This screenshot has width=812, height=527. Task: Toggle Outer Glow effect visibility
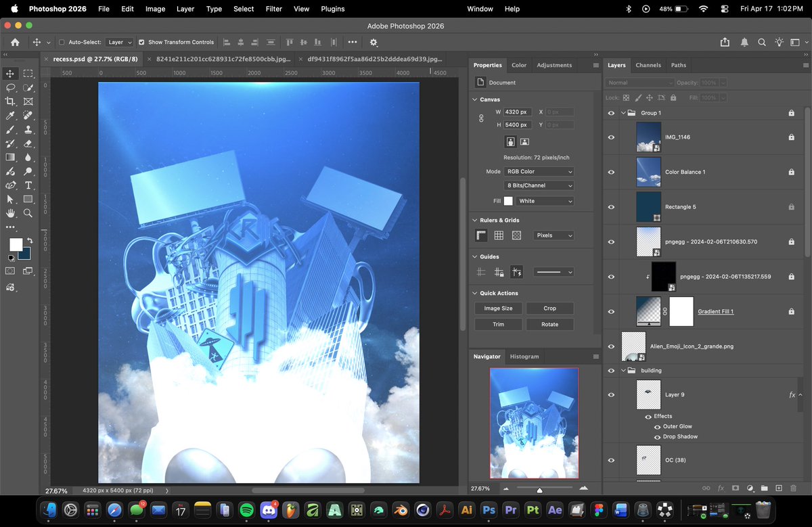coord(657,427)
